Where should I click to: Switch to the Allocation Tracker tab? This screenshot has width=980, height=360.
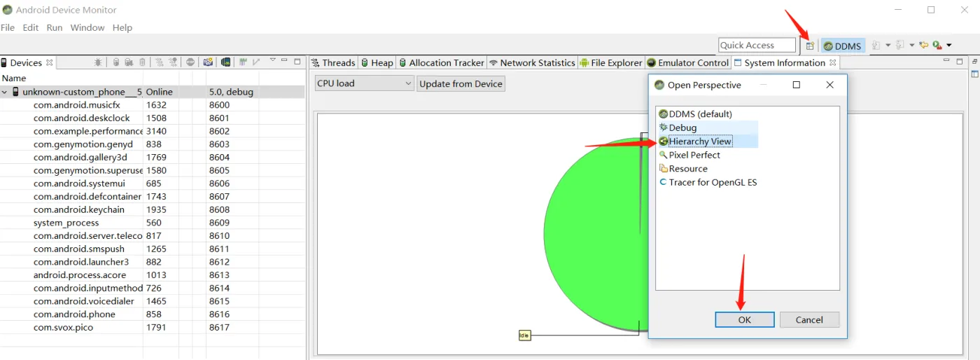pyautogui.click(x=441, y=62)
